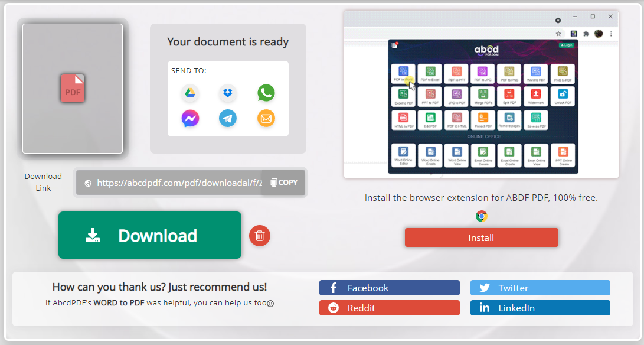Share the document via Telegram
The width and height of the screenshot is (644, 345).
click(227, 119)
